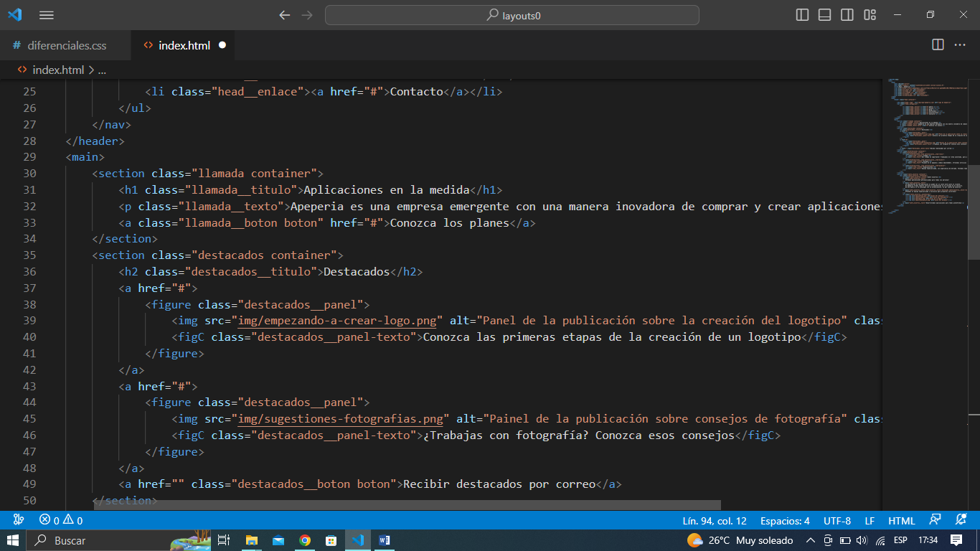The width and height of the screenshot is (980, 551).
Task: Open Microsoft Store on the taskbar
Action: tap(331, 540)
